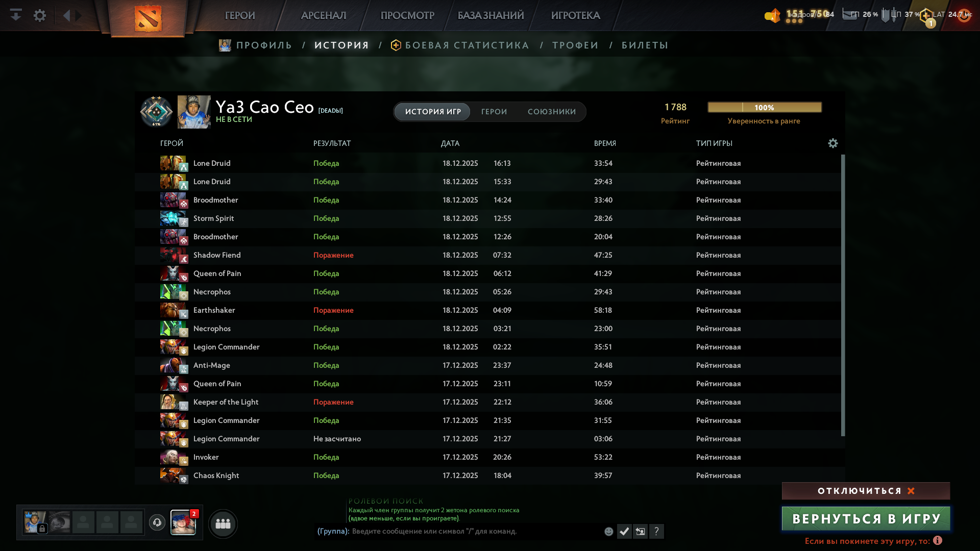Image resolution: width=980 pixels, height=551 pixels.
Task: Switch to the БОЕВАЯ СТАТИСТИКА tab
Action: point(467,45)
